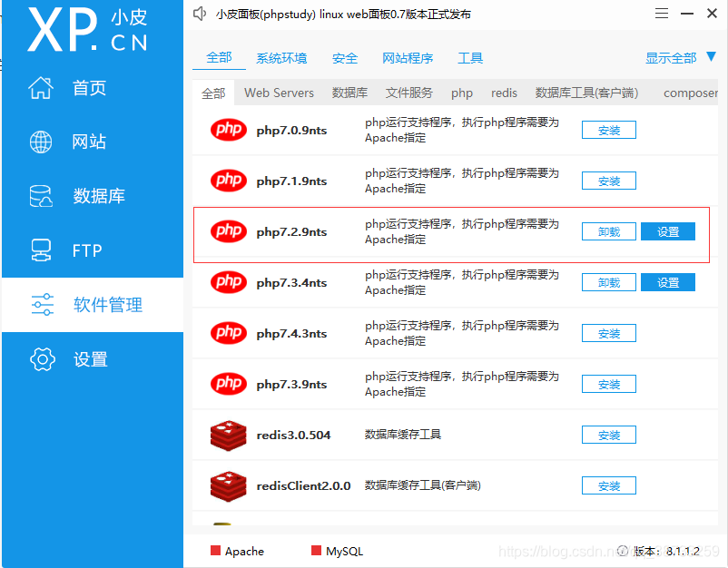Viewport: 728px width, 568px height.
Task: Filter by php sub-tab
Action: coord(462,93)
